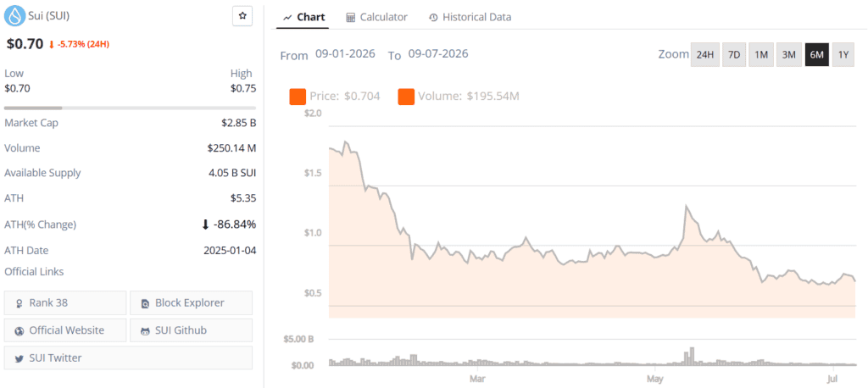Toggle the orange Volume series legend swatch
The image size is (868, 388).
(x=406, y=97)
